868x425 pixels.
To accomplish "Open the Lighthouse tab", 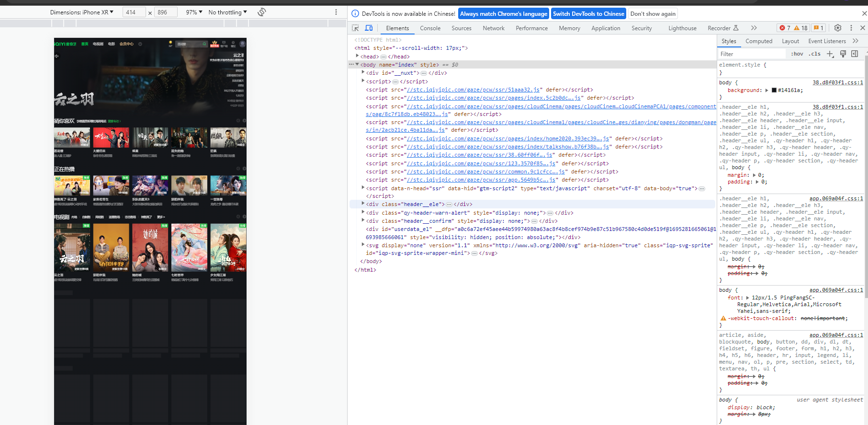I will point(682,28).
